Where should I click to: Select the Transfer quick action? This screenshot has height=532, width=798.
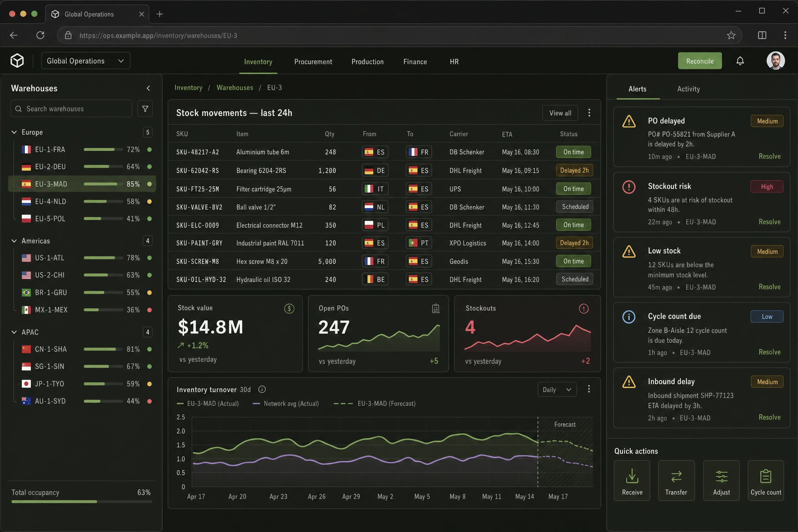pos(676,481)
